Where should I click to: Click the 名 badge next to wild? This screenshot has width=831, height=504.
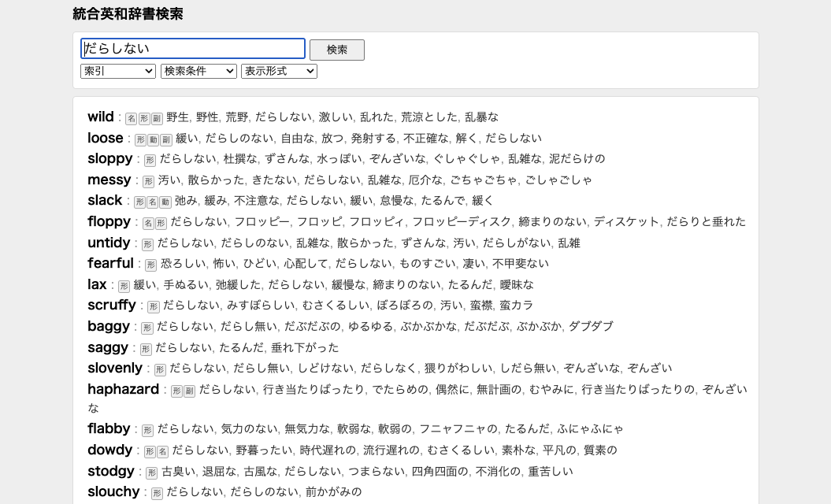pos(131,117)
